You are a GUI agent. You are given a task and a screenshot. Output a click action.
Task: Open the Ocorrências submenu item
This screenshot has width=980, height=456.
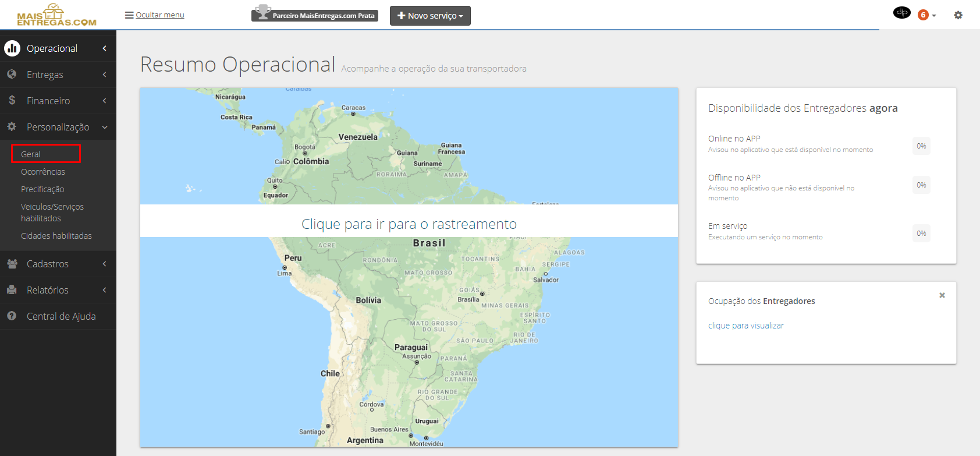click(43, 172)
